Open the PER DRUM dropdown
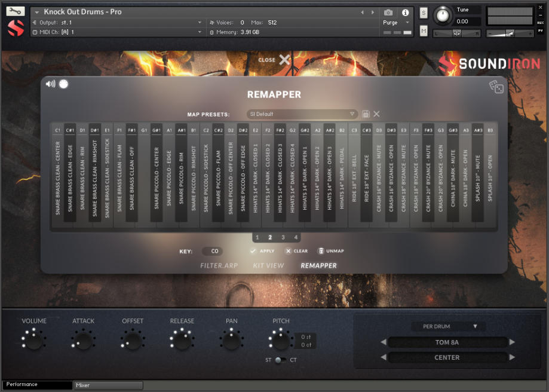549x392 pixels. click(x=447, y=326)
